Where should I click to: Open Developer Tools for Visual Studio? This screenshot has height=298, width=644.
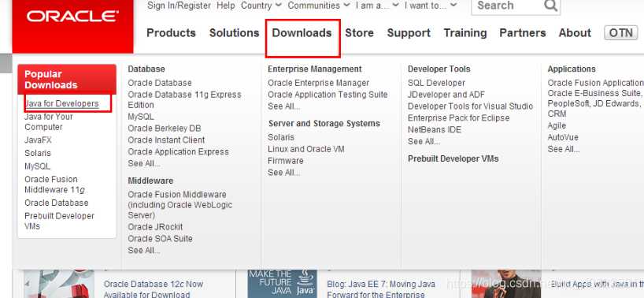(x=470, y=106)
